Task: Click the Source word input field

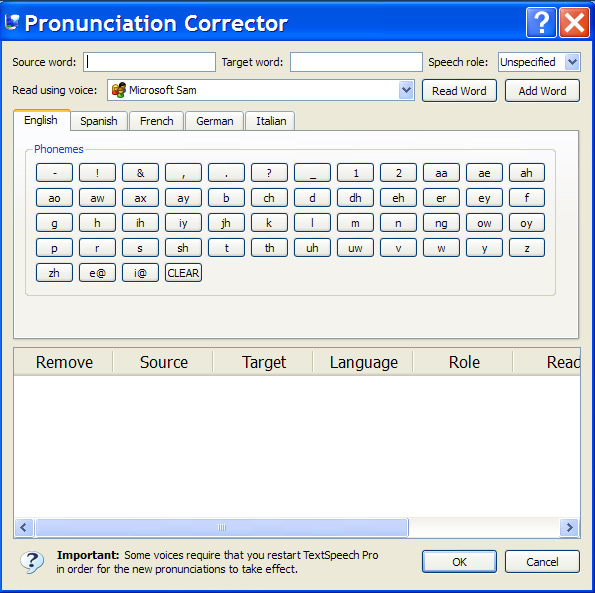Action: (149, 62)
